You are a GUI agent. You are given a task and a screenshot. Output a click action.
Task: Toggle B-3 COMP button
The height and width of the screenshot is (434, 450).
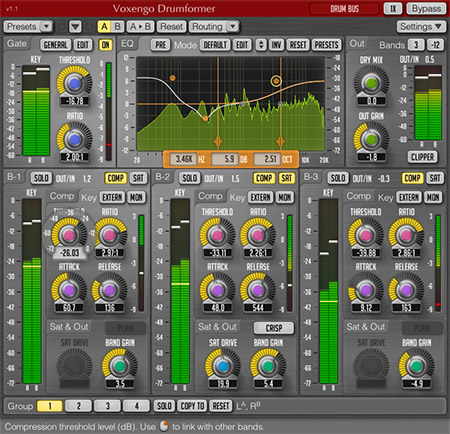pos(412,178)
